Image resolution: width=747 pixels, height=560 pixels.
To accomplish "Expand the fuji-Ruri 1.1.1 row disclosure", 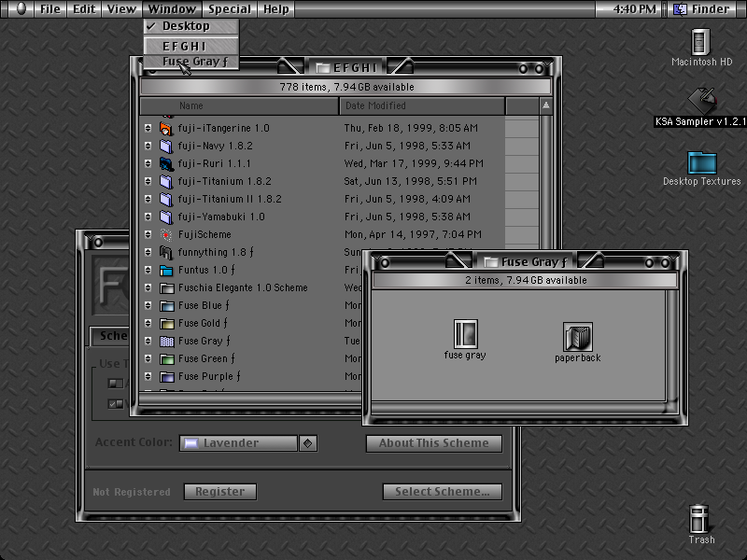I will [148, 163].
